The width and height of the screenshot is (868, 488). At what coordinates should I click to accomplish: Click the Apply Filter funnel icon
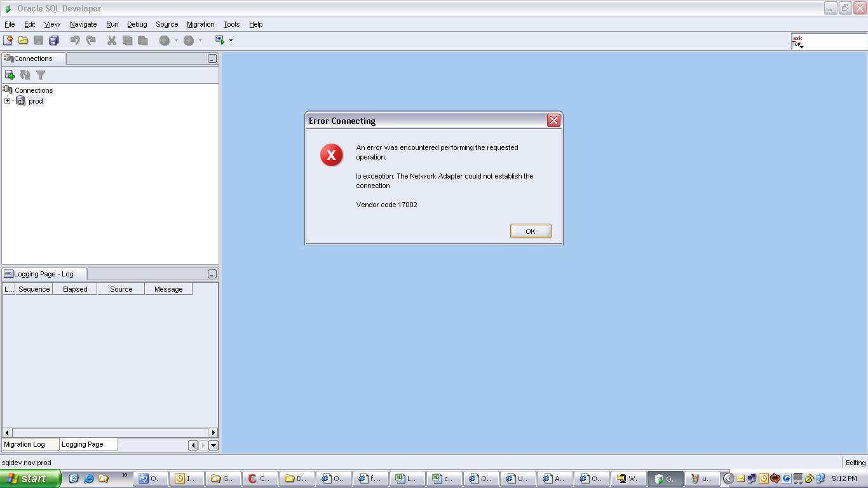click(x=41, y=75)
